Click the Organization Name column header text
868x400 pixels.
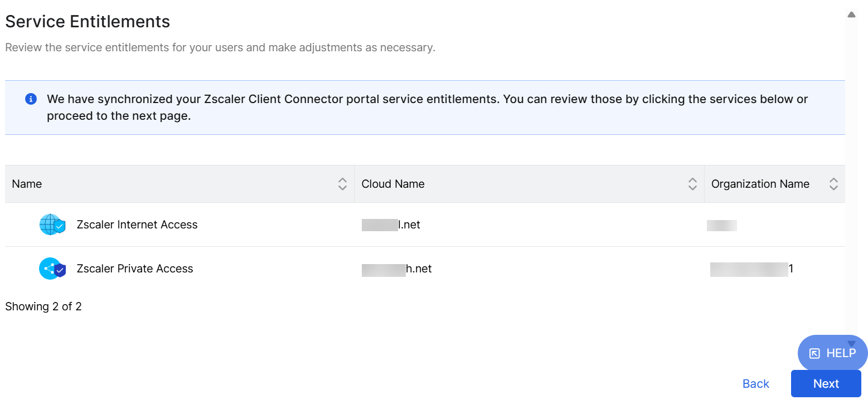tap(760, 184)
